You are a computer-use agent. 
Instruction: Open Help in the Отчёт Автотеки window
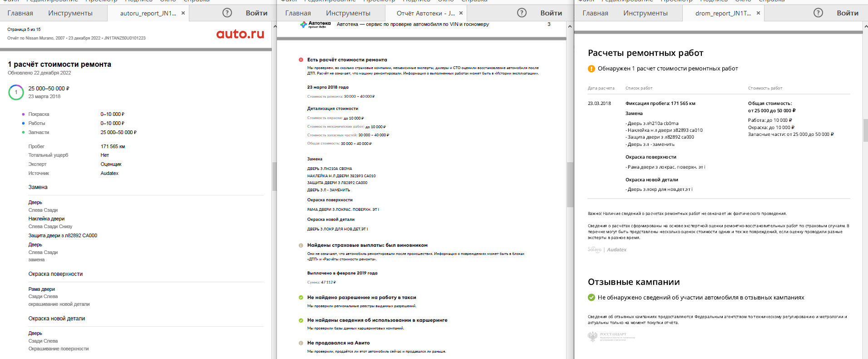(522, 13)
